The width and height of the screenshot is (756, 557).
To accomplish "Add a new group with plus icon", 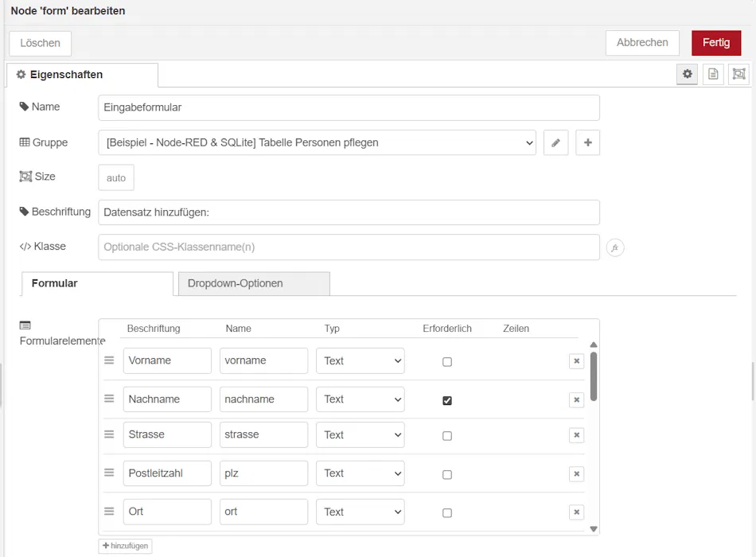I will click(x=587, y=142).
